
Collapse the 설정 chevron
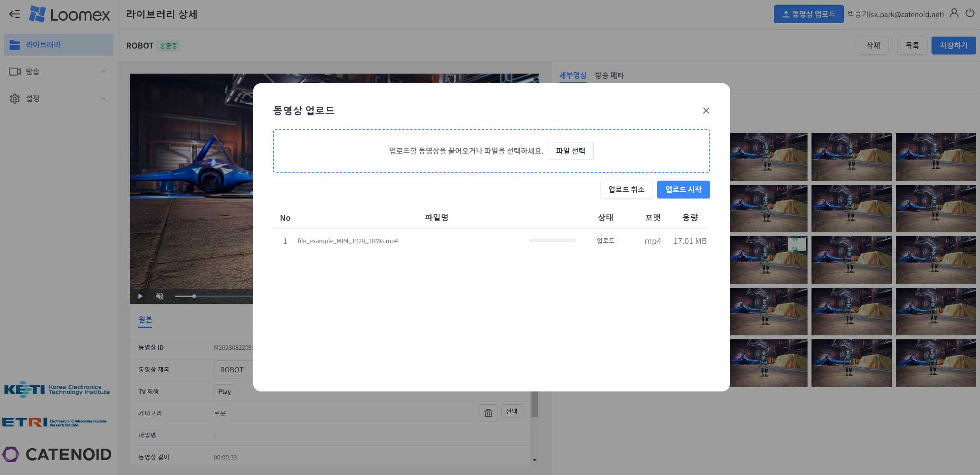[103, 99]
